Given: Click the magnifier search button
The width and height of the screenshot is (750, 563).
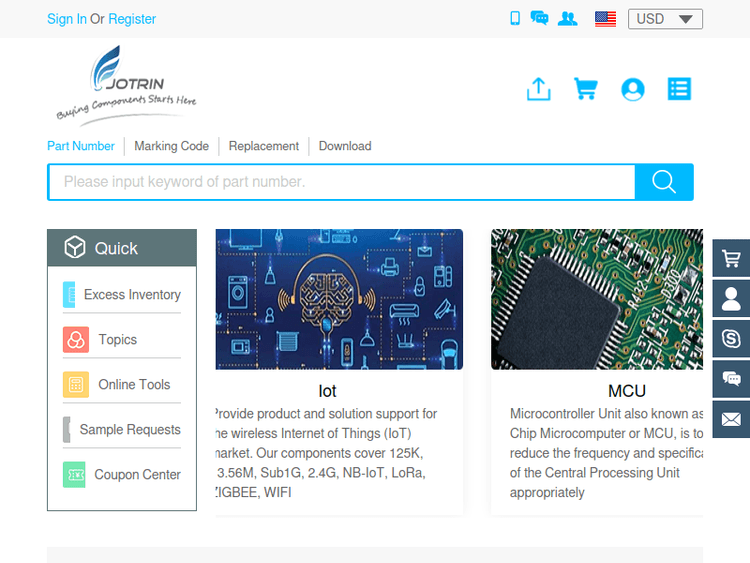Looking at the screenshot, I should tap(664, 182).
